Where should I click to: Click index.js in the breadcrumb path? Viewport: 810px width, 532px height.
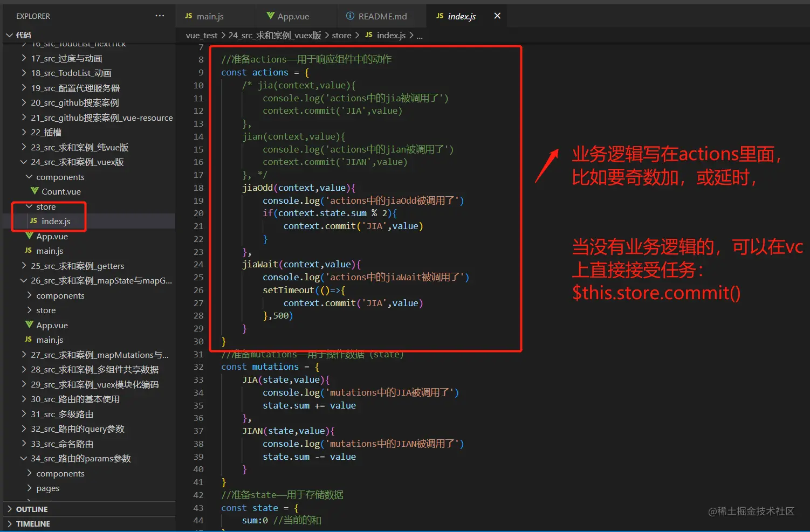point(391,36)
